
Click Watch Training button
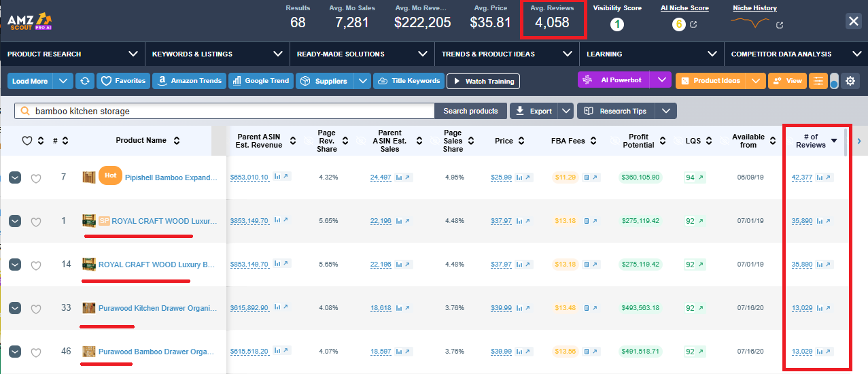483,81
